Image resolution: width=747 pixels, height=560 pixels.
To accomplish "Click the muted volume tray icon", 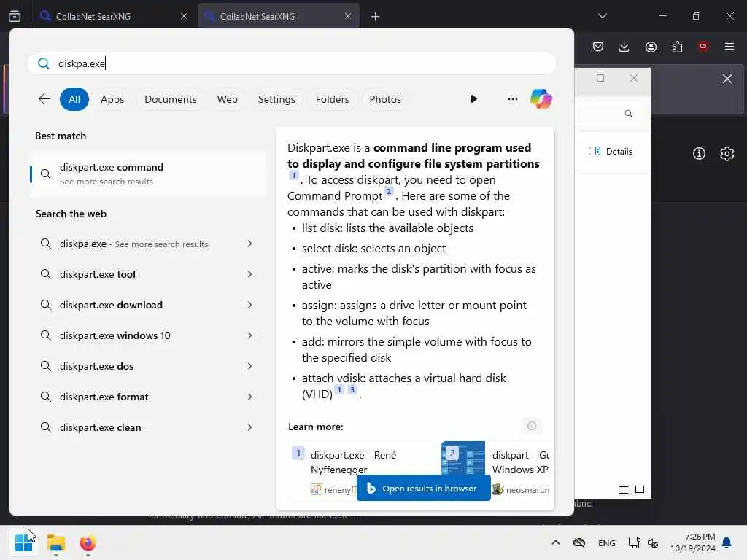I will coord(653,542).
